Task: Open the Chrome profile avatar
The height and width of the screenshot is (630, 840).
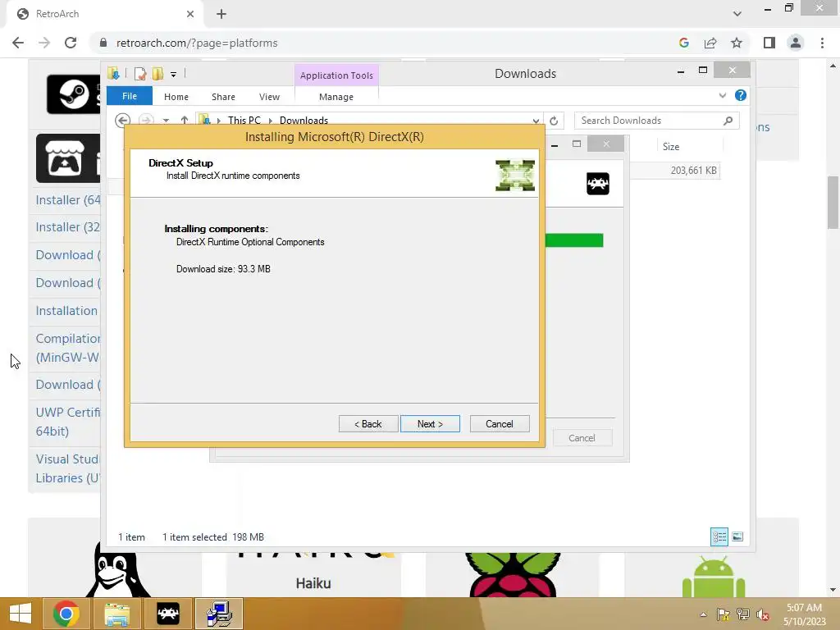Action: tap(796, 43)
